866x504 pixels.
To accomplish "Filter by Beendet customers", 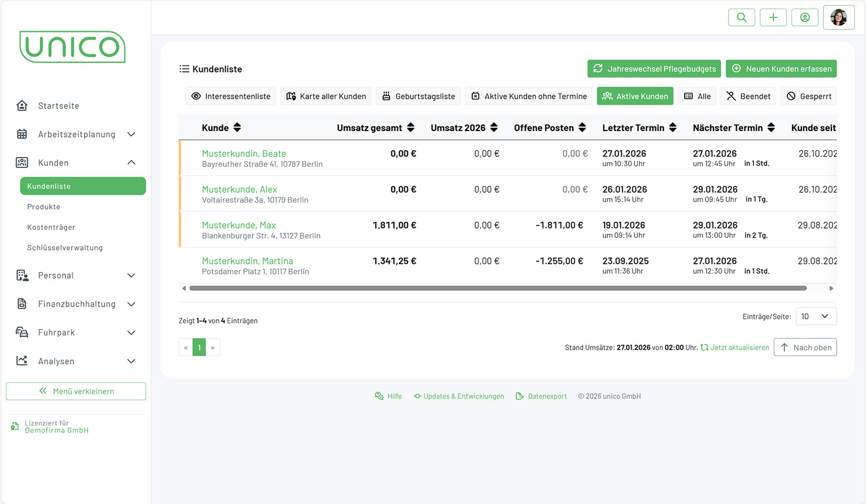I will [748, 96].
